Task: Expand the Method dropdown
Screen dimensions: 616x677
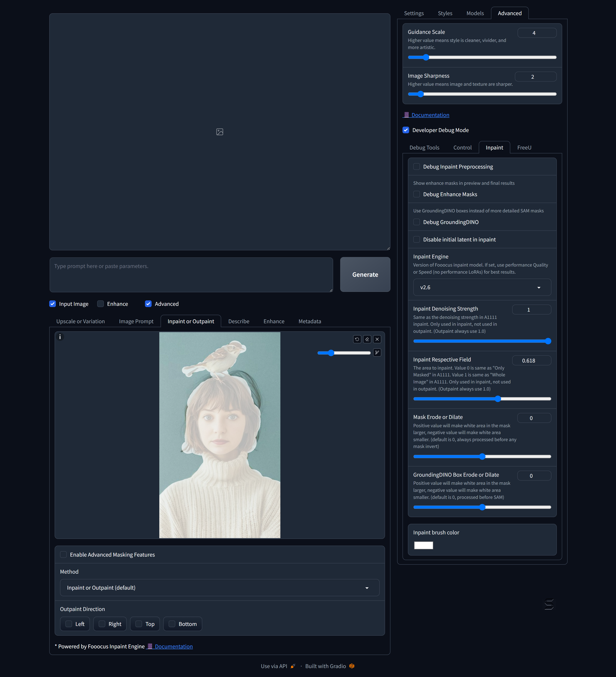Action: [219, 588]
